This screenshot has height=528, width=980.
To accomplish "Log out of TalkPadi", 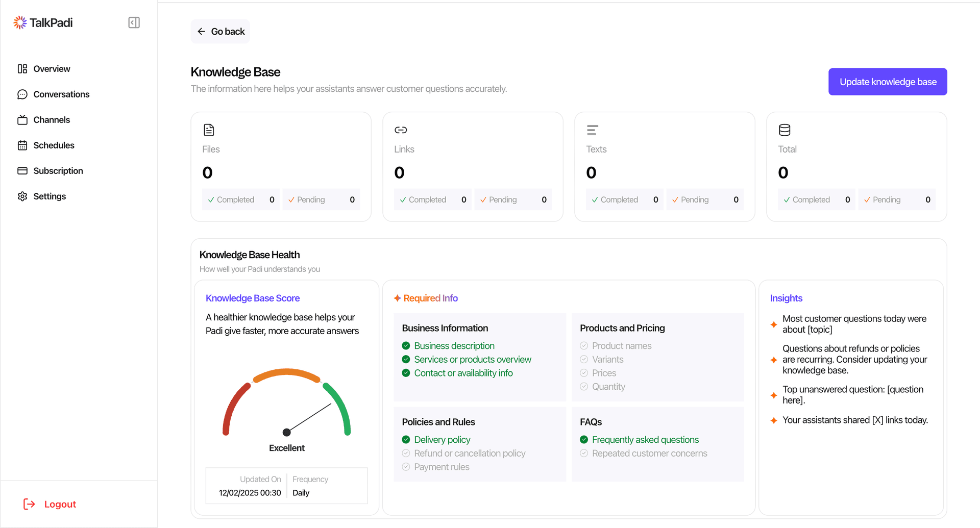I will pos(50,504).
